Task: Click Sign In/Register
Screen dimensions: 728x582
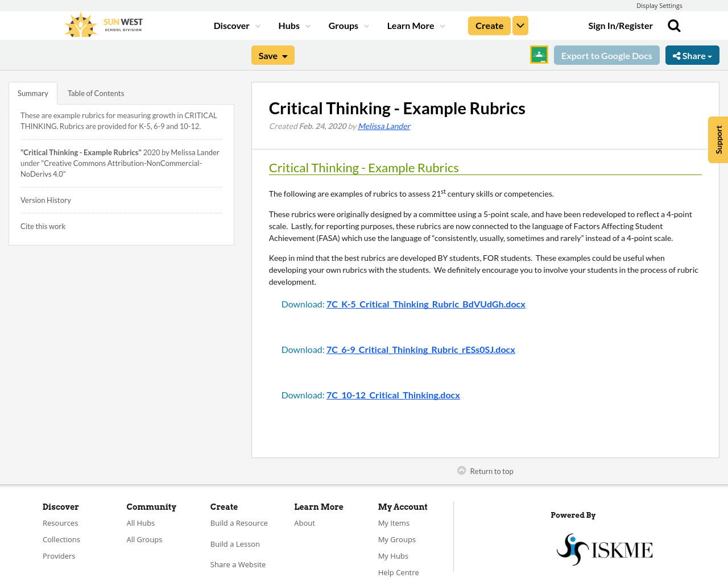Action: coord(621,24)
